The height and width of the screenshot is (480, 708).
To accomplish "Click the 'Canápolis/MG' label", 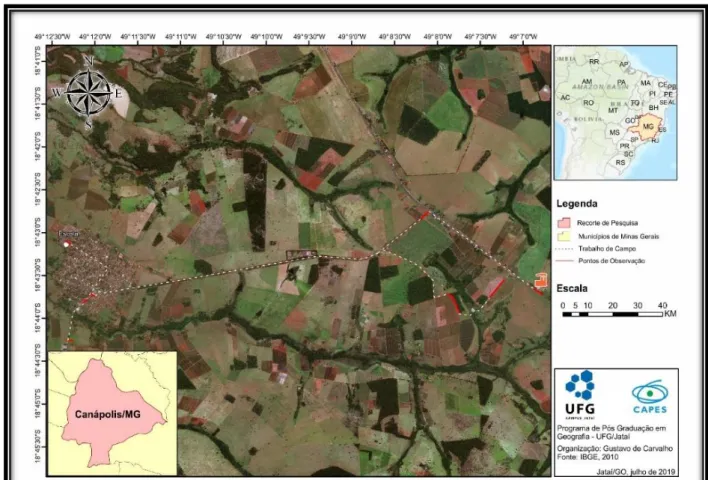I will click(107, 415).
